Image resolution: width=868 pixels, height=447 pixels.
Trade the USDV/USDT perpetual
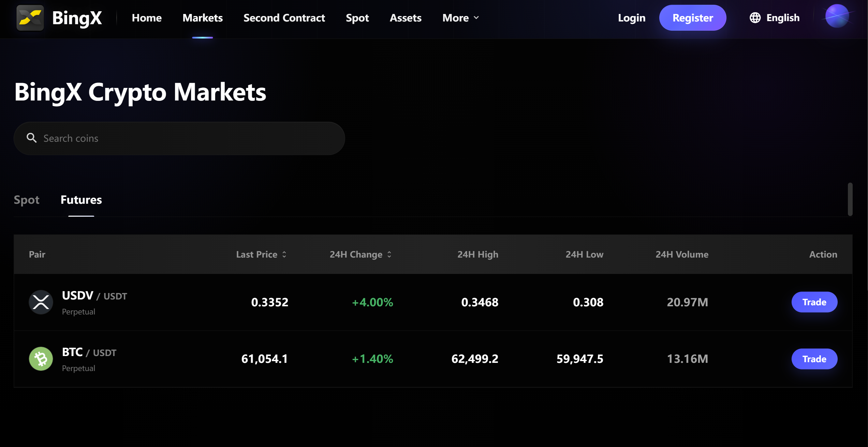pos(814,302)
